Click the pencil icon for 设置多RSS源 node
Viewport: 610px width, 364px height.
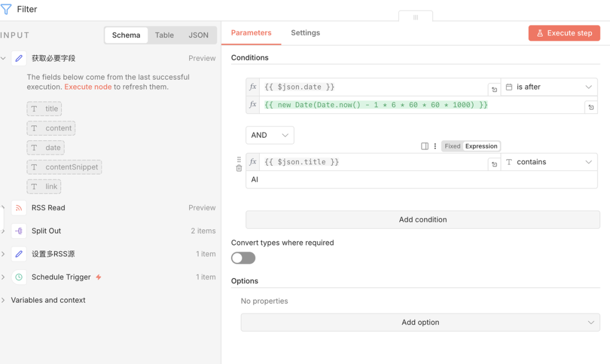pos(19,254)
